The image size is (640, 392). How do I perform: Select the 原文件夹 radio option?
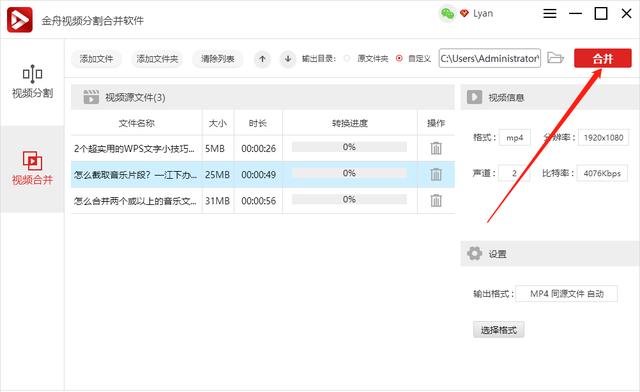click(x=347, y=59)
